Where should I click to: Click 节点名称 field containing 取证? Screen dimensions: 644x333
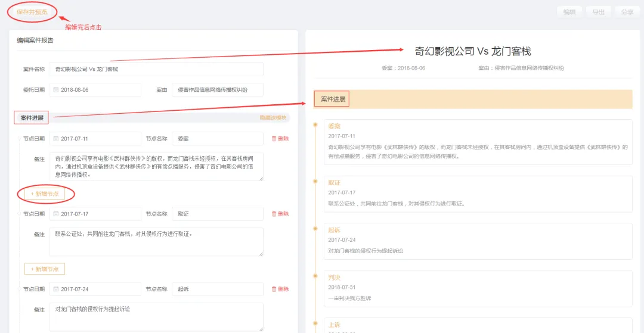point(217,214)
